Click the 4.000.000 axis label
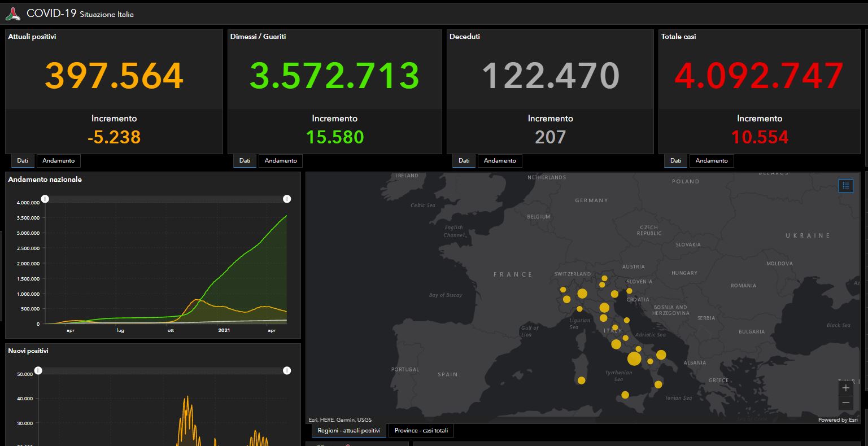 click(28, 202)
